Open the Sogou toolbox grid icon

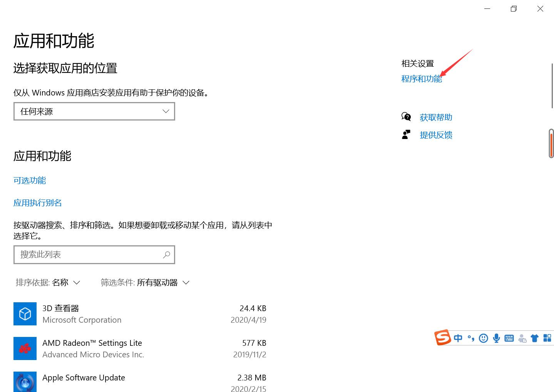coord(547,338)
